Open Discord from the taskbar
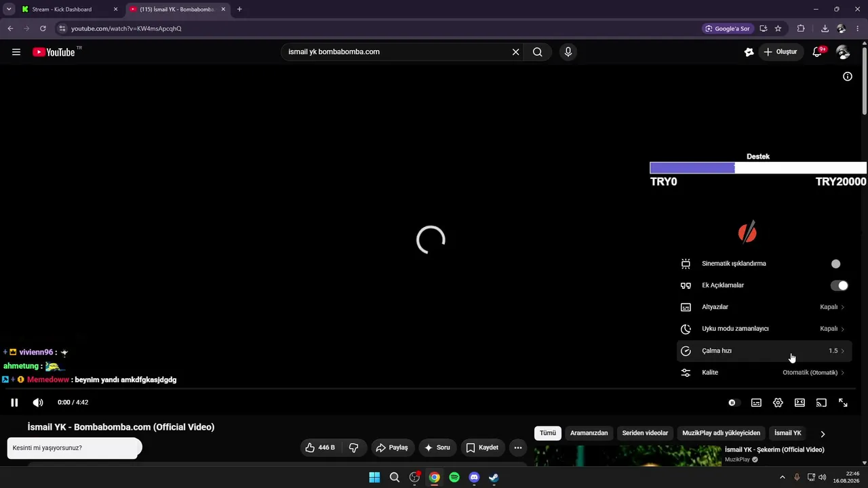The height and width of the screenshot is (488, 868). 474,477
